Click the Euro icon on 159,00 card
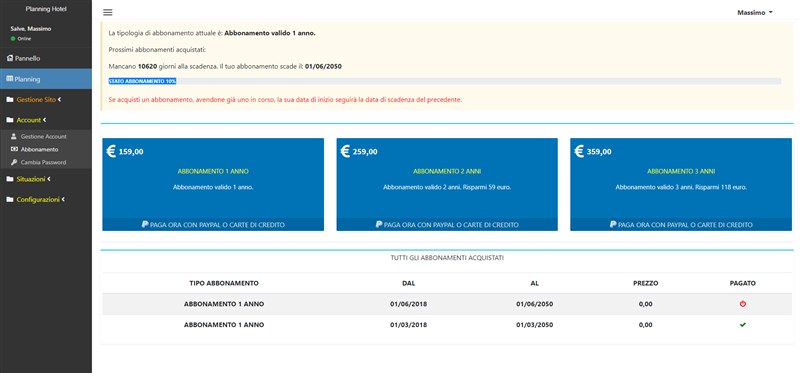This screenshot has height=373, width=800. pos(111,151)
